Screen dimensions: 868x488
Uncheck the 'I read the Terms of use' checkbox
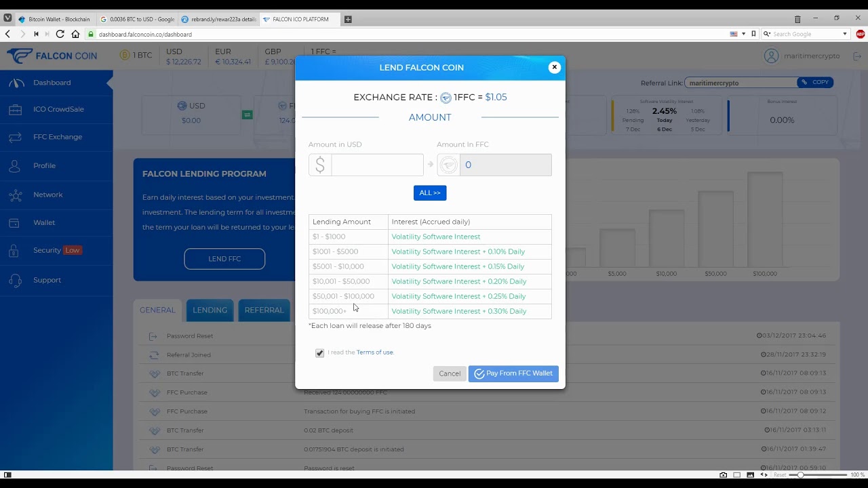(x=320, y=353)
